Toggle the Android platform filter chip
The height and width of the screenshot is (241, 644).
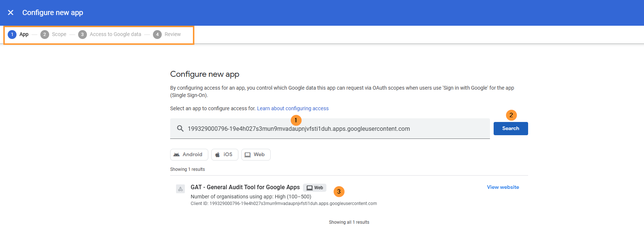pos(189,155)
